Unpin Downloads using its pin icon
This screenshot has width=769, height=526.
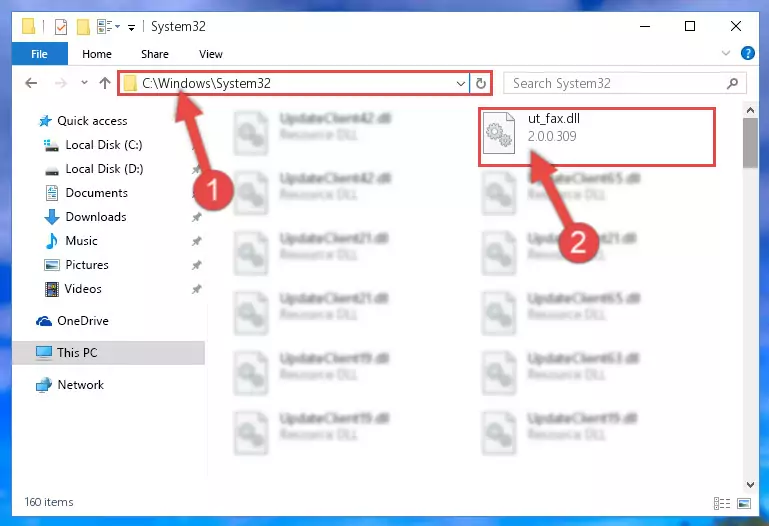point(196,217)
